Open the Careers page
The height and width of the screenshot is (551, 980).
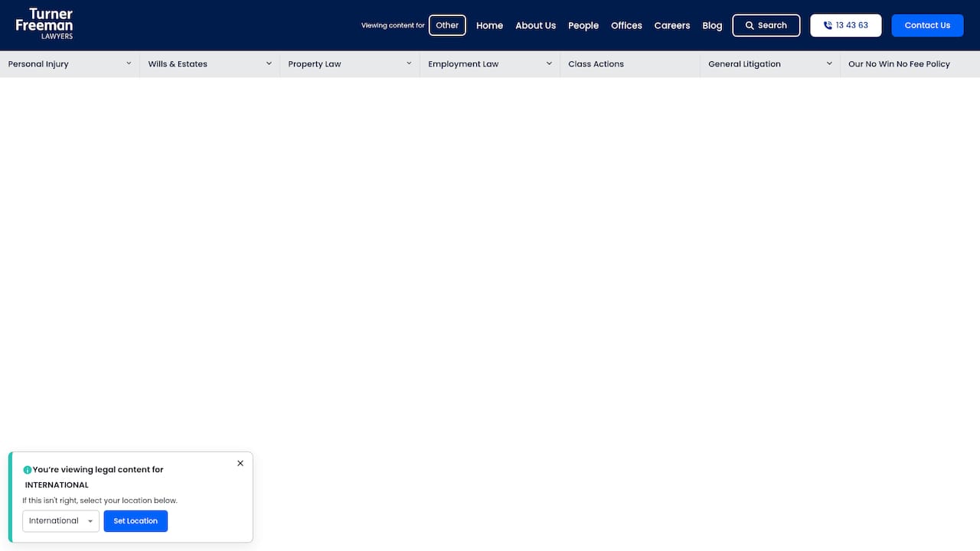tap(672, 25)
